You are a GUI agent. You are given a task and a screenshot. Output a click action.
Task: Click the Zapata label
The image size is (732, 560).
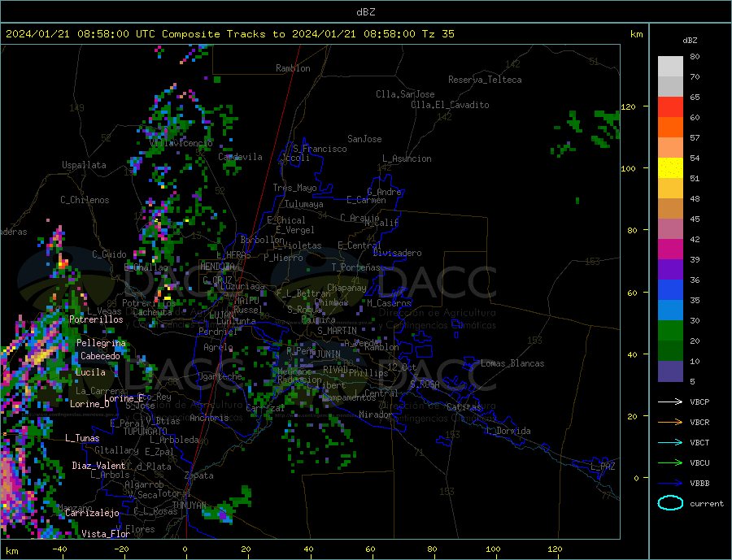pos(199,476)
